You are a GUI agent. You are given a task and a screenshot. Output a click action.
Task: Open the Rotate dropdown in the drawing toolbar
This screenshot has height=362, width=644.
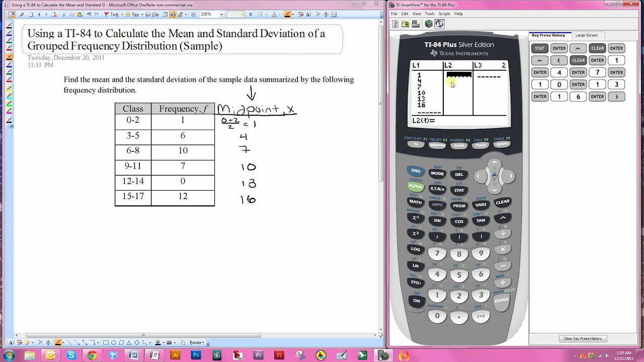pos(197,342)
